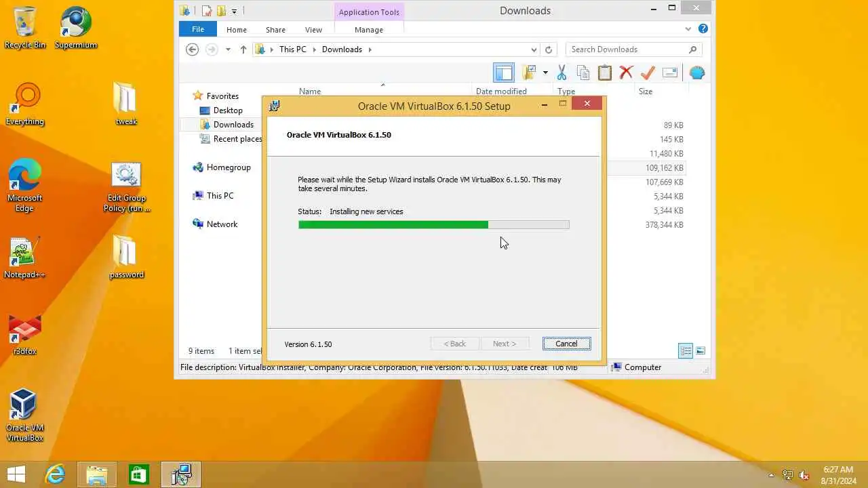Select Homegroup in the navigation pane
This screenshot has height=488, width=868.
click(229, 167)
